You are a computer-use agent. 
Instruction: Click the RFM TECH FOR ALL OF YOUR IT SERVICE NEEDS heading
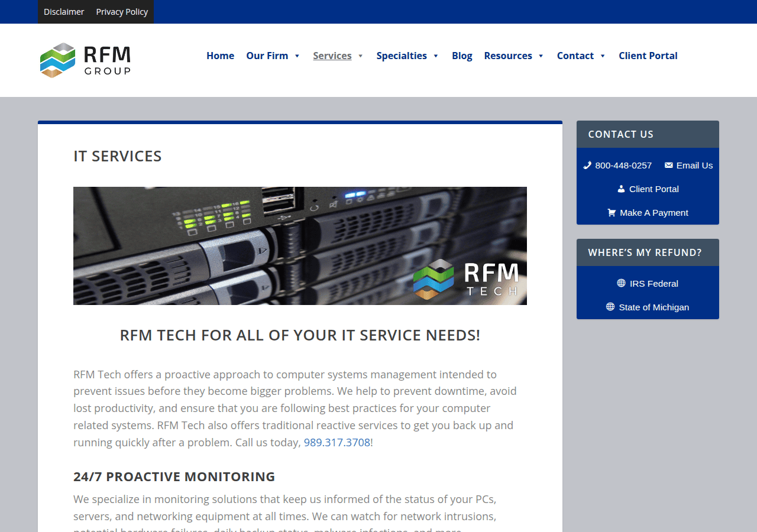[300, 335]
